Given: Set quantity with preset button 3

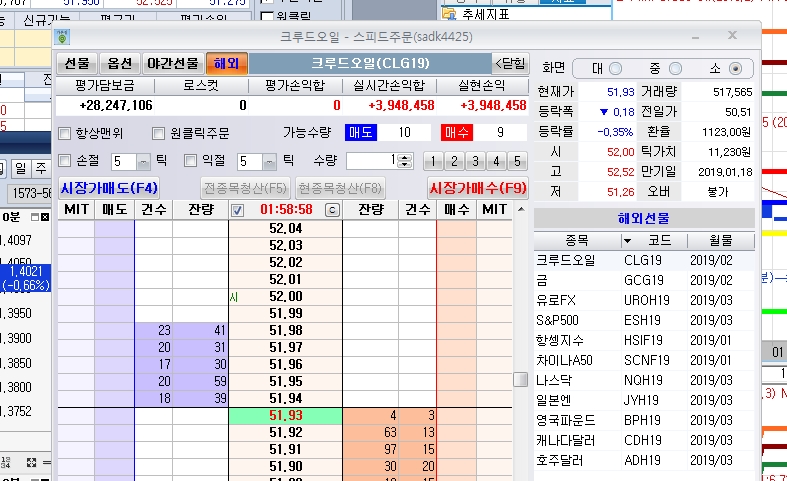Looking at the screenshot, I should [475, 161].
